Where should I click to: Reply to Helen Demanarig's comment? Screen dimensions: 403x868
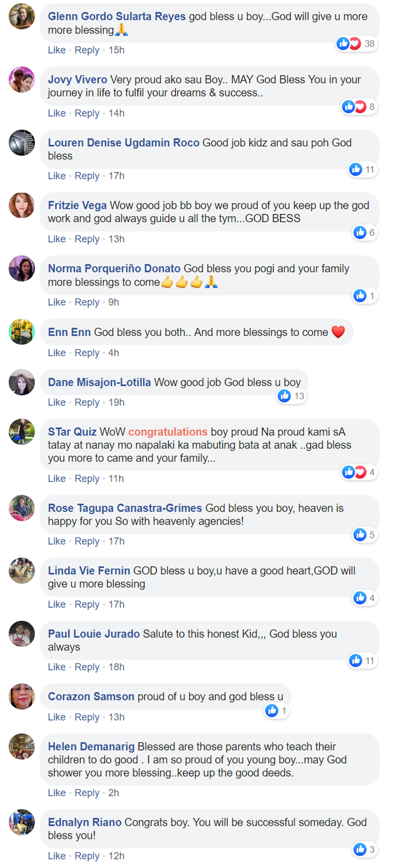87,793
